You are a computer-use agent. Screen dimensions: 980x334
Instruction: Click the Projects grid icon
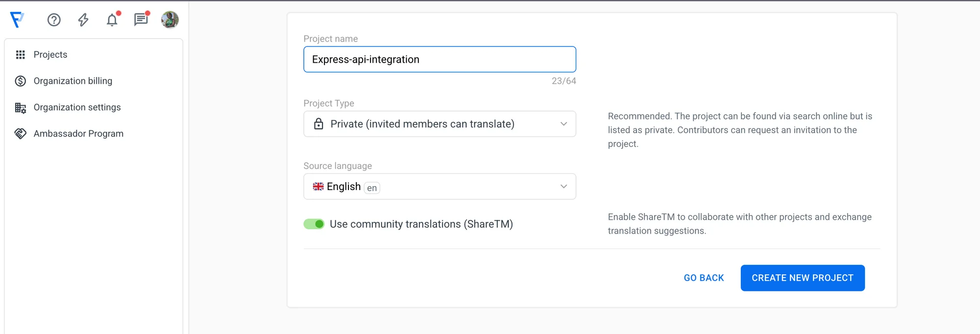pos(20,54)
